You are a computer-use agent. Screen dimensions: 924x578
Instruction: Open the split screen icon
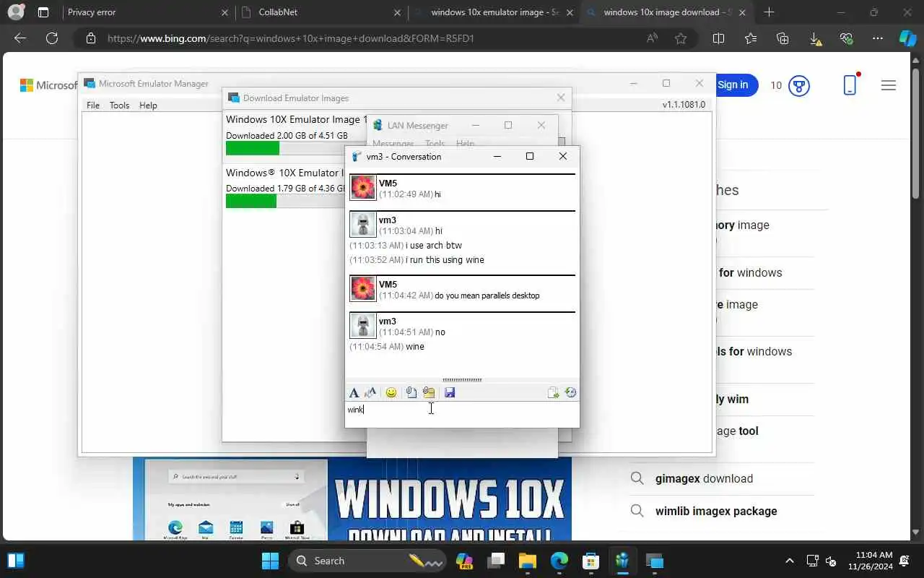point(718,38)
